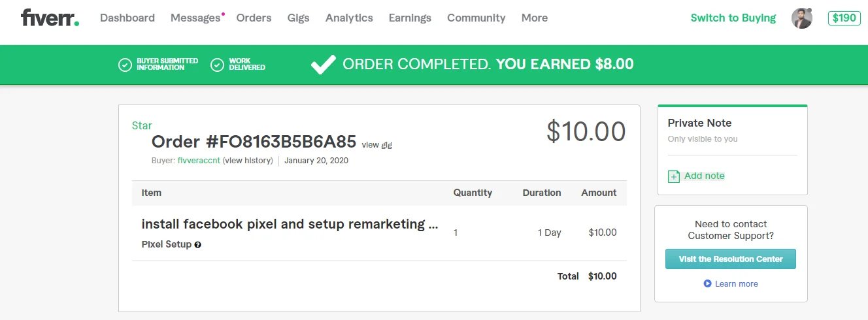Switch to Buying mode

tap(733, 18)
